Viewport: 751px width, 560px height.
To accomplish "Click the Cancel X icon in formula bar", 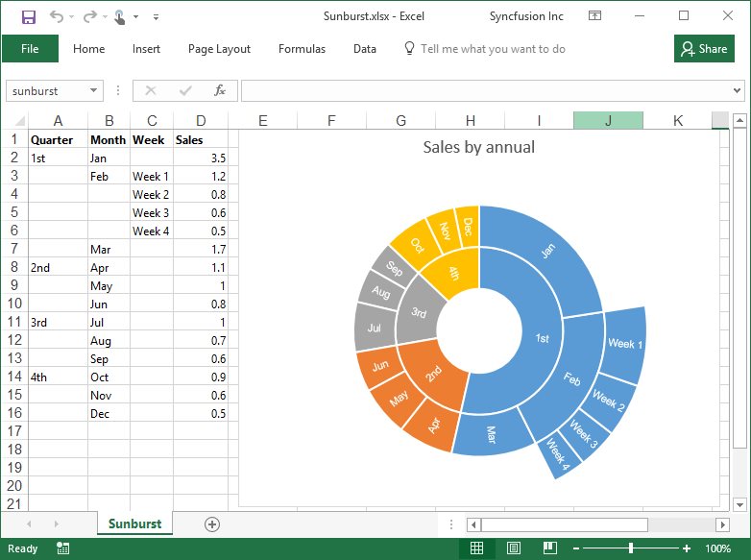I will [x=151, y=90].
